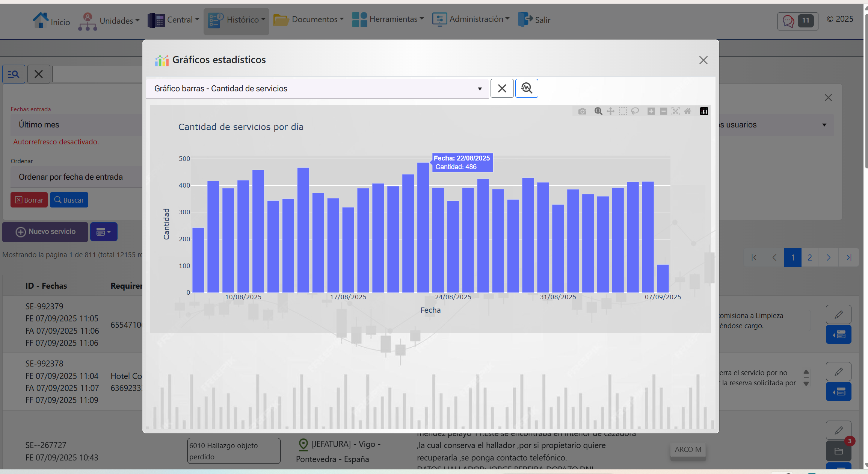Click the chart Zoom in plus icon
This screenshot has height=474, width=868.
tap(651, 111)
